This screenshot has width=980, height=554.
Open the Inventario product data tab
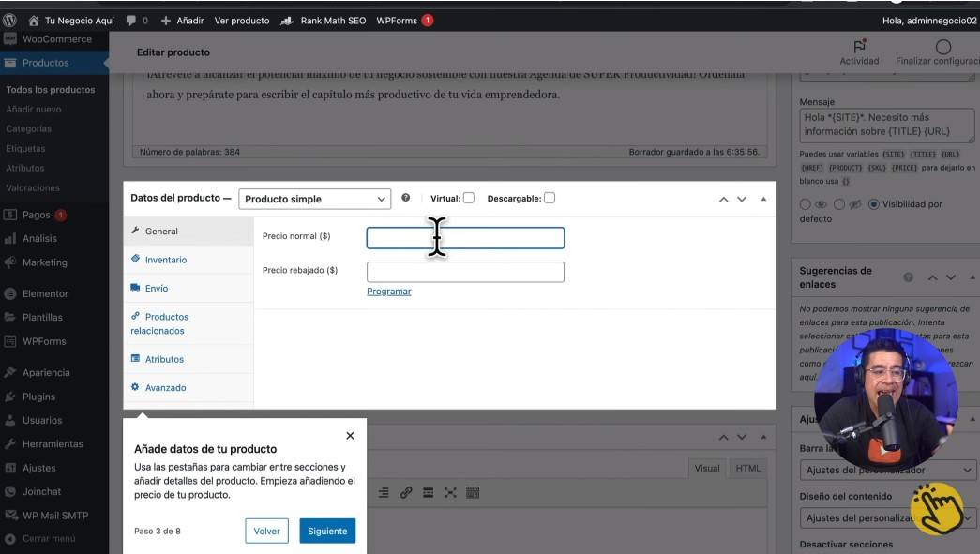click(188, 260)
